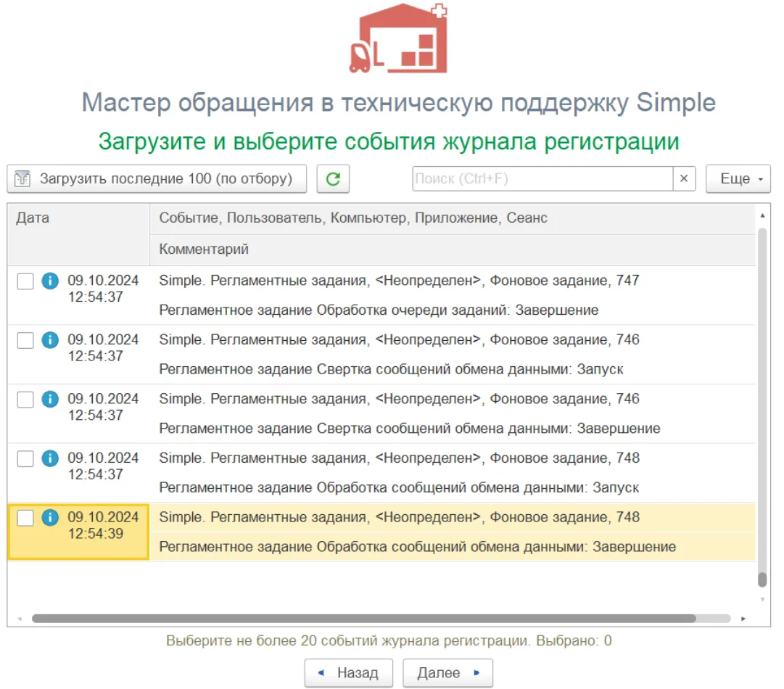The width and height of the screenshot is (784, 689).
Task: Click the filter icon on the load-last-100 button
Action: (22, 178)
